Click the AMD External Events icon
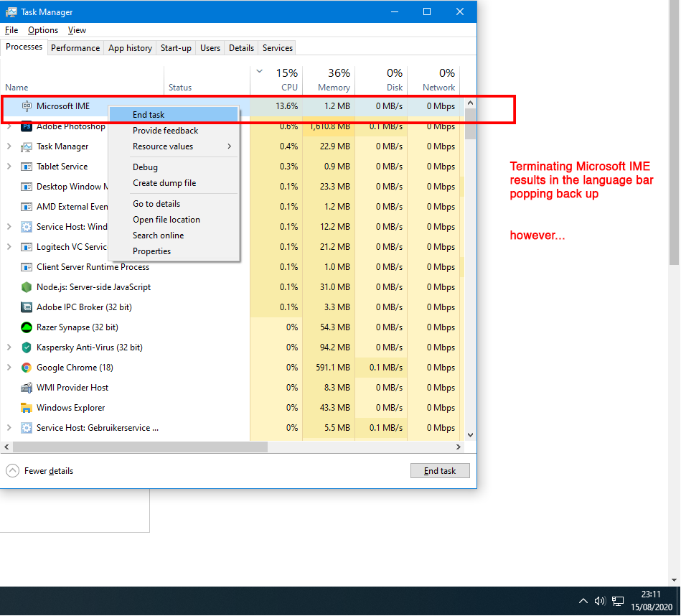 pyautogui.click(x=27, y=207)
